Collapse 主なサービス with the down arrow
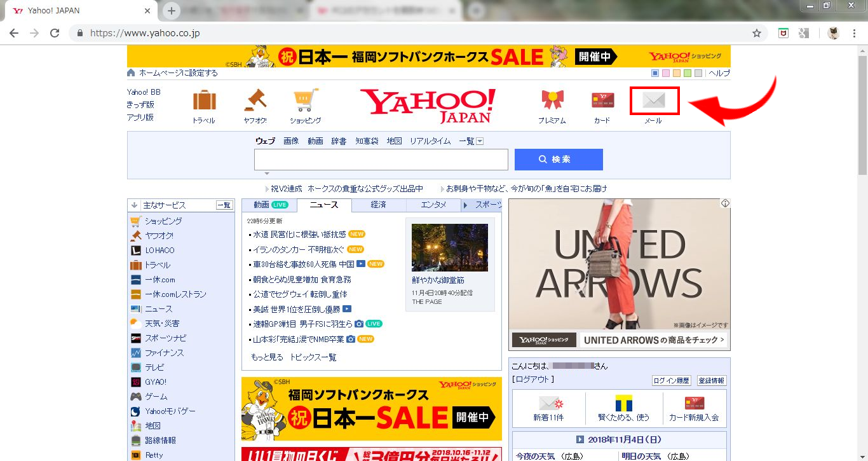This screenshot has width=868, height=461. tap(134, 205)
